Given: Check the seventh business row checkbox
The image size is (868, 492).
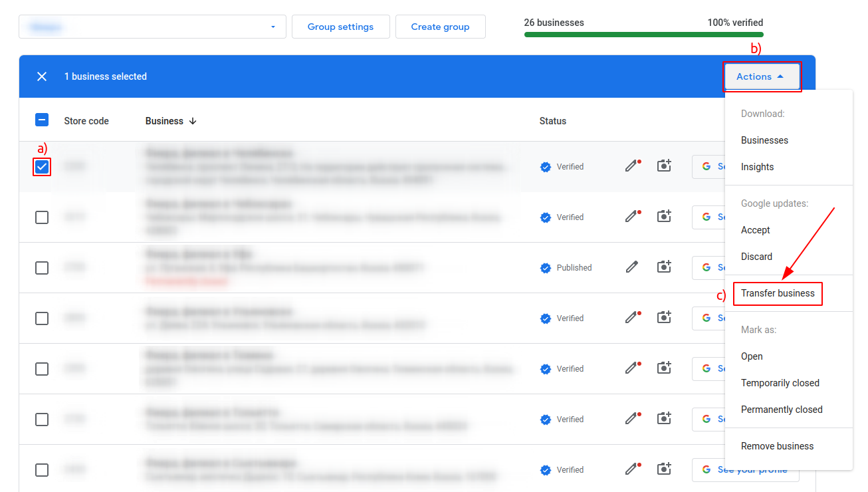Looking at the screenshot, I should (x=42, y=469).
